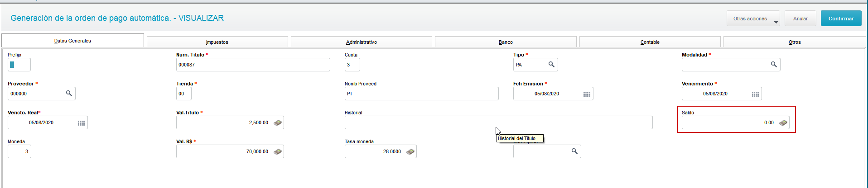Open the Modalidad lookup magnifier
868x188 pixels.
click(774, 65)
